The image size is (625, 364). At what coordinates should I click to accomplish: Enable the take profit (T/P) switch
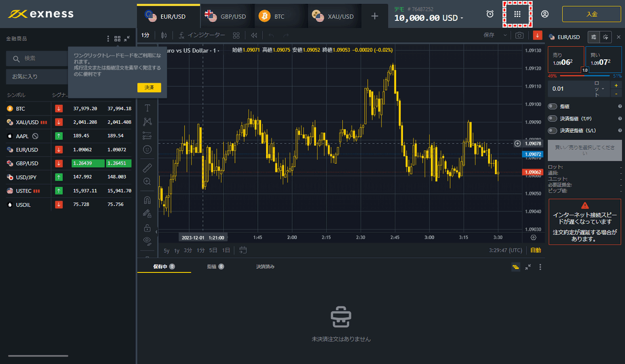pyautogui.click(x=553, y=118)
